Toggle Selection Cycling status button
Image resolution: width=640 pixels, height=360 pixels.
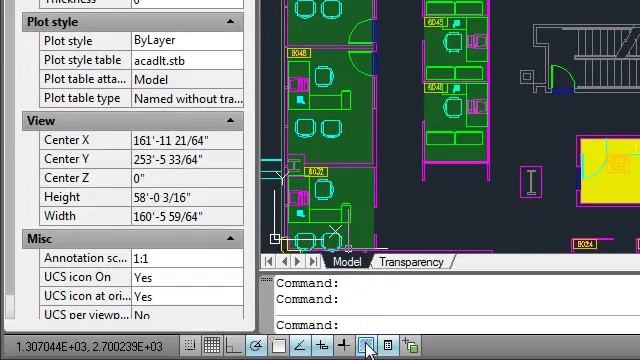tap(410, 346)
